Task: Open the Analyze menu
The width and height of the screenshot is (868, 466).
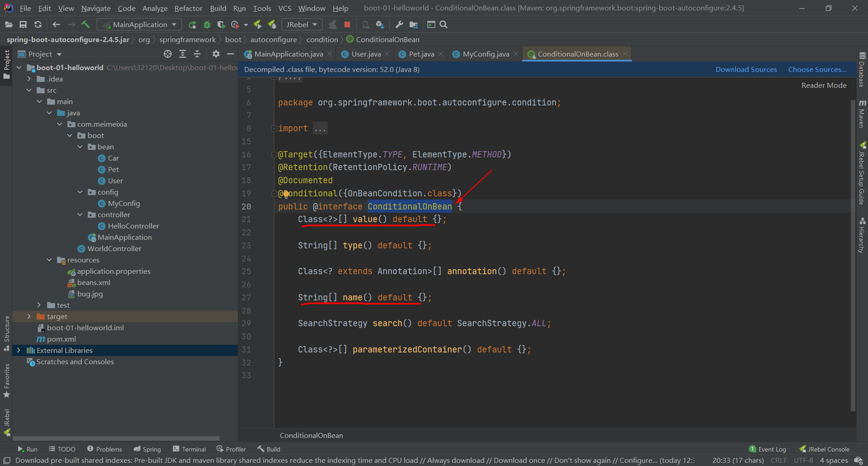Action: (155, 8)
